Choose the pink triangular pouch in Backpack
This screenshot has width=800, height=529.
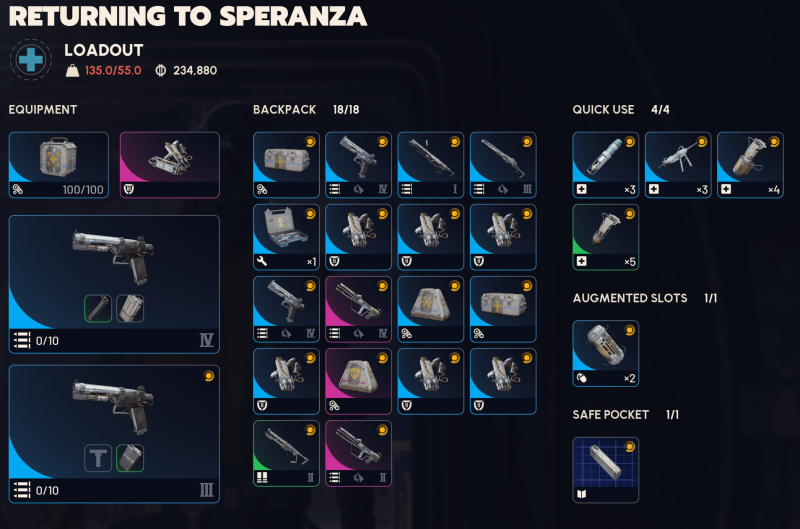pos(358,381)
